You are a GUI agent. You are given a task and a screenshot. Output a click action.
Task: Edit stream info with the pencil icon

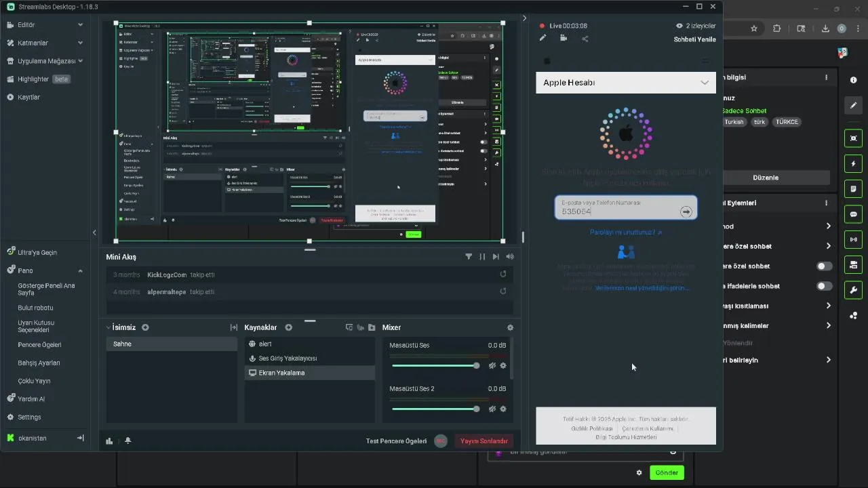(x=542, y=38)
